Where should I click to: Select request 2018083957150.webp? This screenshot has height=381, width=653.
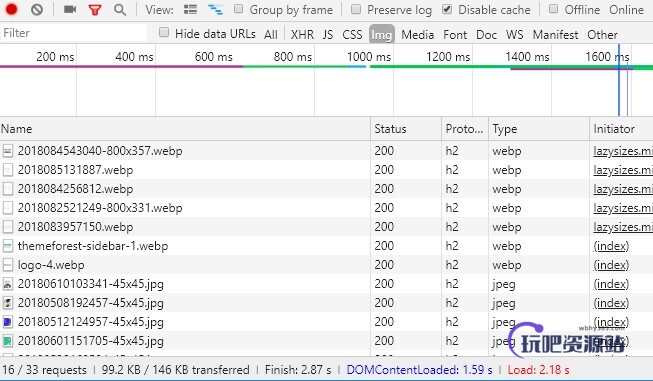pyautogui.click(x=75, y=227)
